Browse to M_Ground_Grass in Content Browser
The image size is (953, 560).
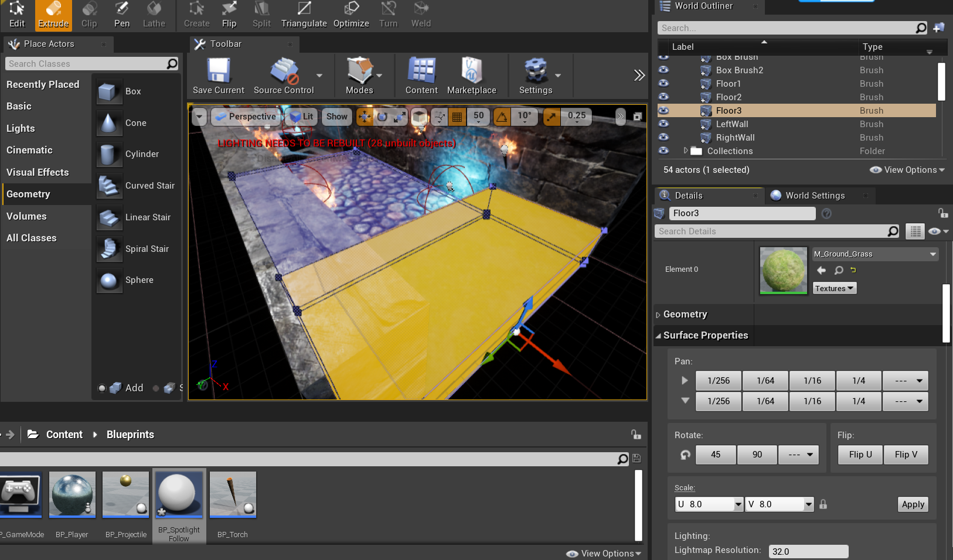click(839, 270)
